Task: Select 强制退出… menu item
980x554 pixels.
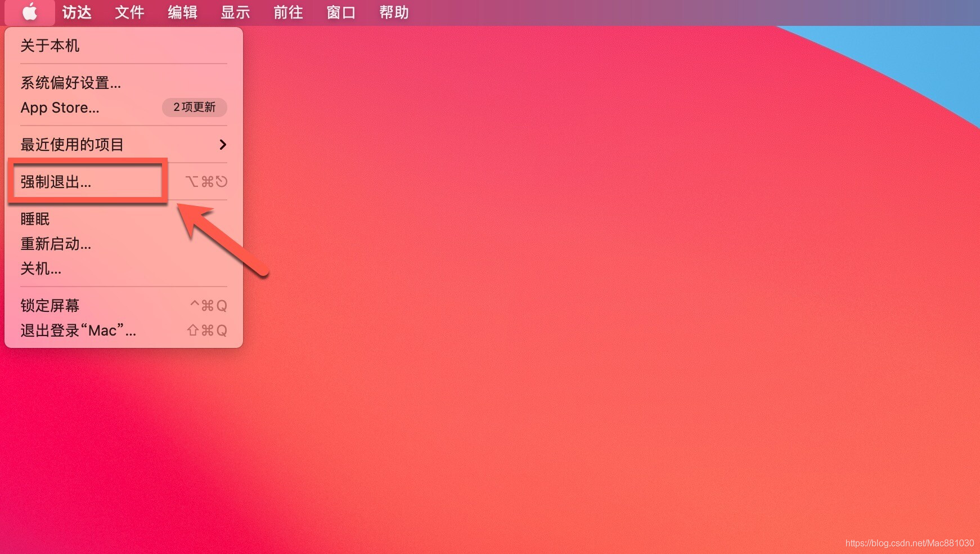Action: pyautogui.click(x=124, y=182)
